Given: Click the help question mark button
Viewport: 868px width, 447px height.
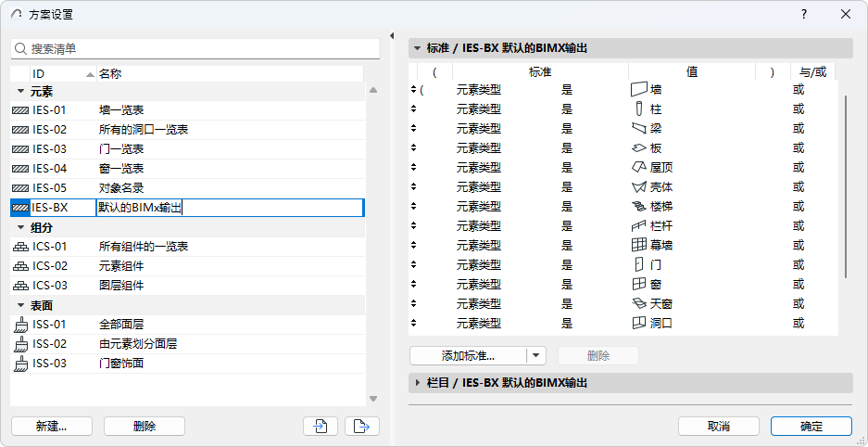Looking at the screenshot, I should [x=804, y=15].
